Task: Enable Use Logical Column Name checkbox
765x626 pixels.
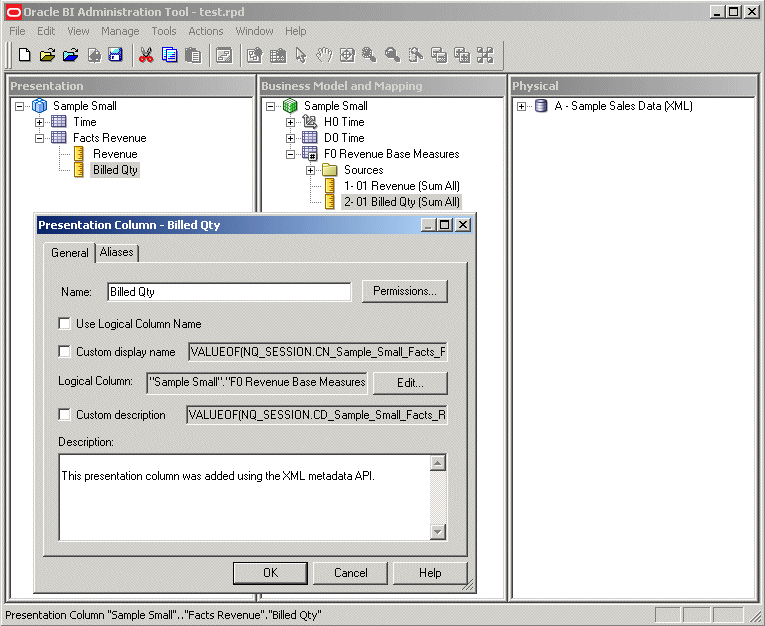Action: pos(64,323)
